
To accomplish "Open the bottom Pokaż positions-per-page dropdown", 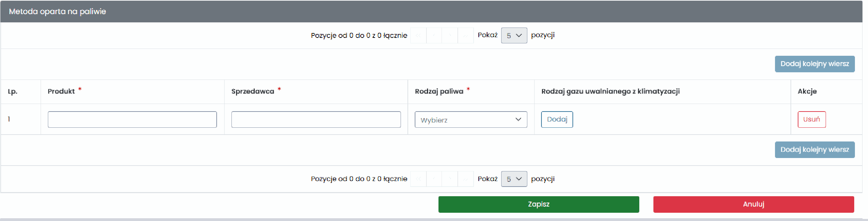I will click(x=514, y=179).
